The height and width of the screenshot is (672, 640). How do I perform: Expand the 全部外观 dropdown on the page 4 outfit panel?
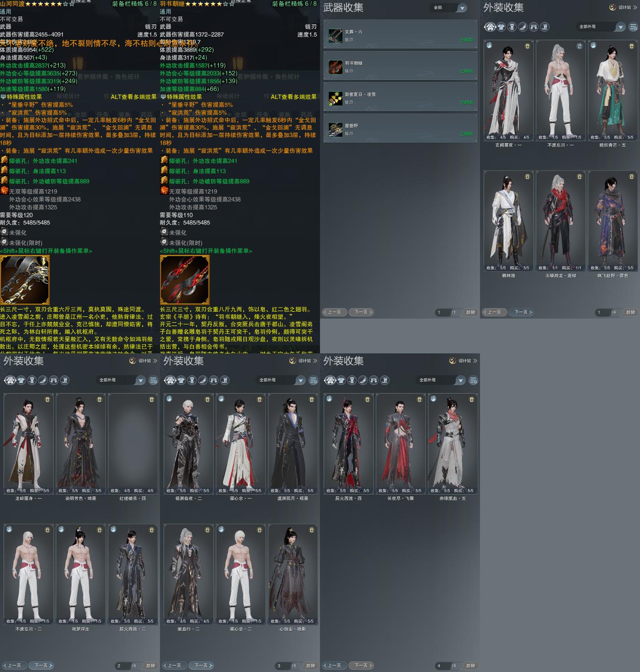point(460,380)
